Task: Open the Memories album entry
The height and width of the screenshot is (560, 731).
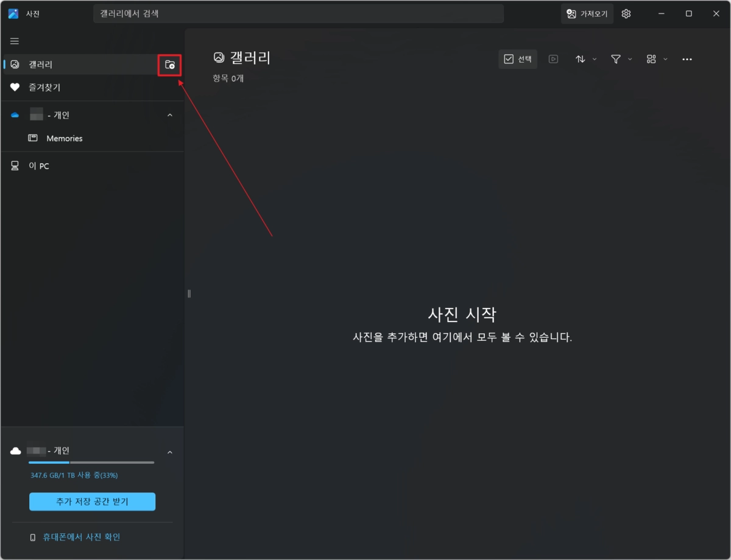Action: (x=65, y=138)
